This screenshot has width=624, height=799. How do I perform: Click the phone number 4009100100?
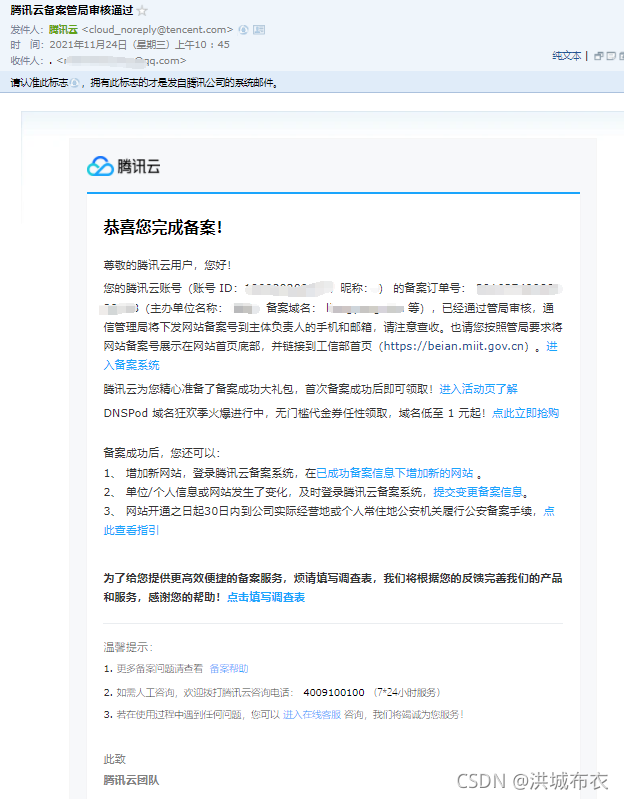pos(334,693)
